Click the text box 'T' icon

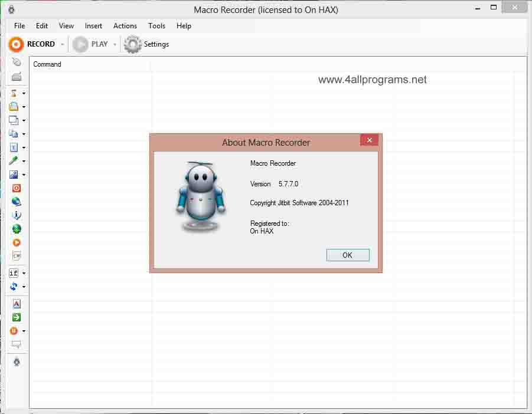tap(14, 147)
